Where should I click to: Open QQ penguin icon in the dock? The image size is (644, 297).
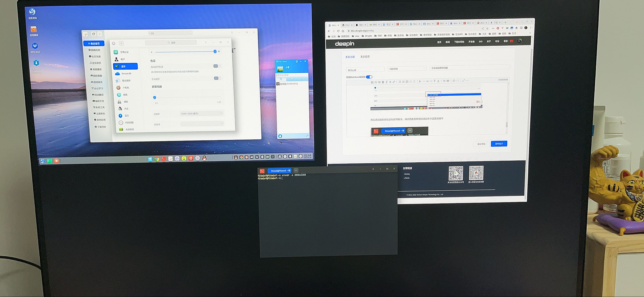pos(204,158)
